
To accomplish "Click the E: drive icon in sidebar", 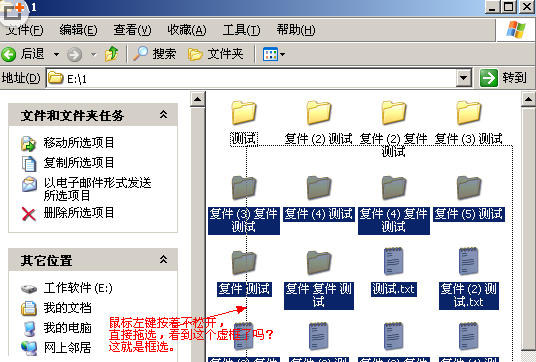I will (29, 289).
